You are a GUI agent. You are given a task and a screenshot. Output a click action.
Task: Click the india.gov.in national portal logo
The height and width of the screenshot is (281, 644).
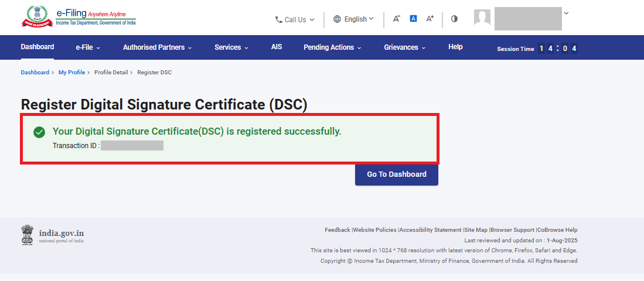pos(53,235)
